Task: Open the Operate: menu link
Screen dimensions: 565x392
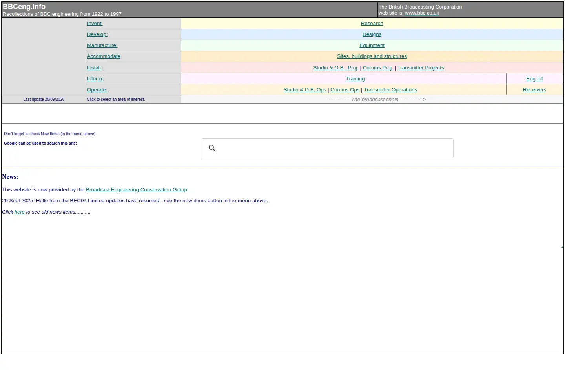Action: 97,90
